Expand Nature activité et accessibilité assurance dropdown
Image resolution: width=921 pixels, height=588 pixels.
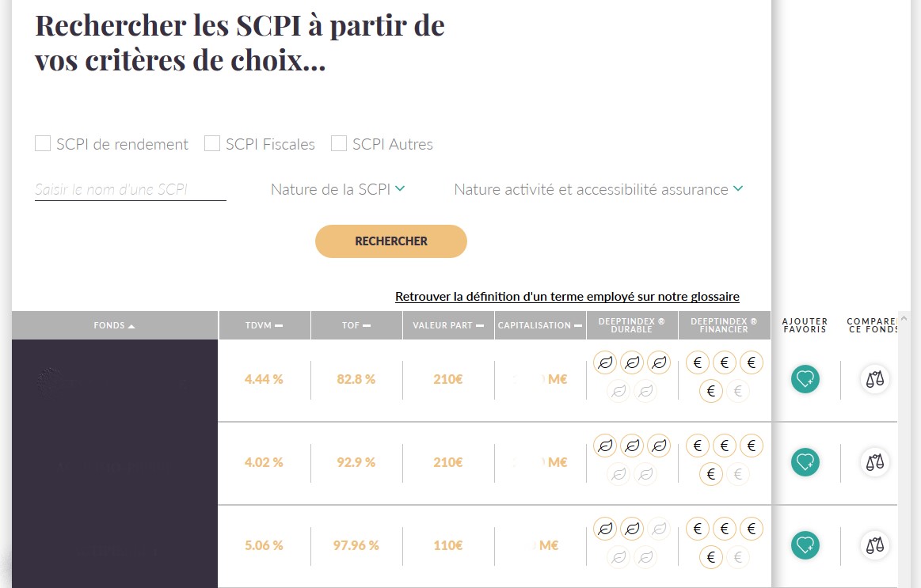(599, 190)
